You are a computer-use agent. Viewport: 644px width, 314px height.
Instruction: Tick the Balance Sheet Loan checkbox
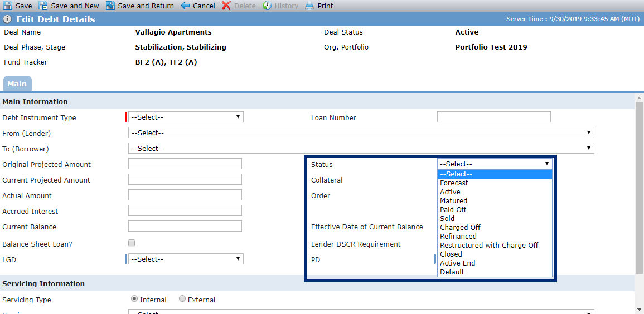click(132, 243)
